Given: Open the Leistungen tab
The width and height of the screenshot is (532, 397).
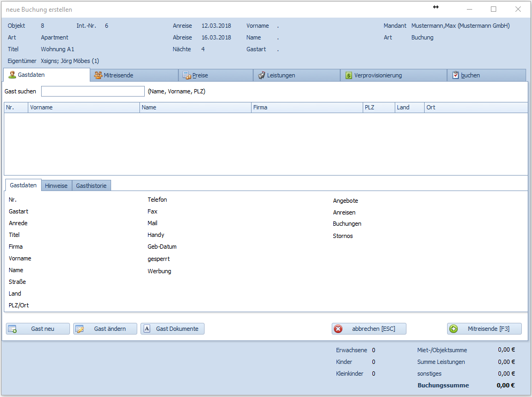Looking at the screenshot, I should pyautogui.click(x=297, y=75).
